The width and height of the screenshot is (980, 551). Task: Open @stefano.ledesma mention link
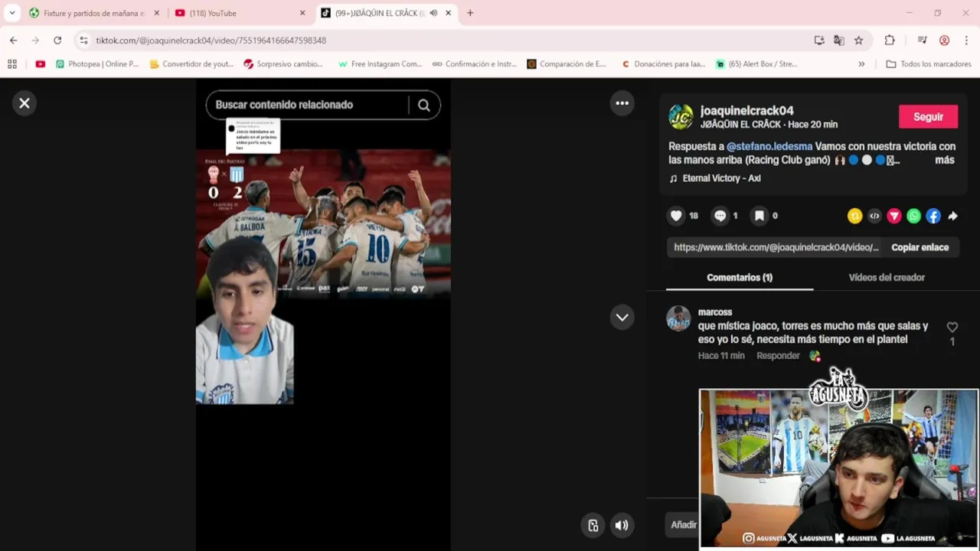pyautogui.click(x=769, y=146)
